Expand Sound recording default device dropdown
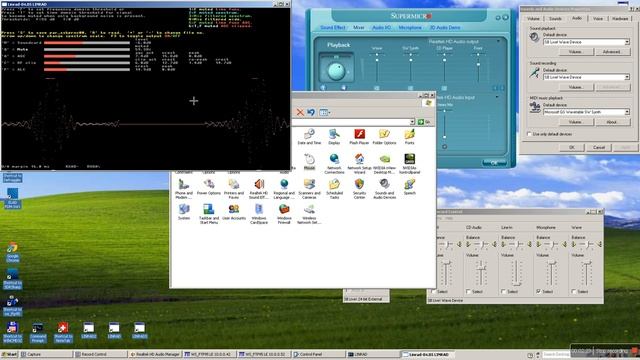Screen dimensions: 640x360 [x=627, y=77]
